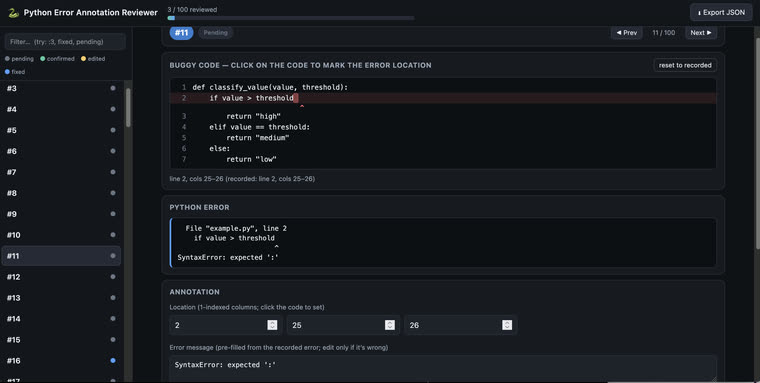Select item #14 in sidebar list
760x383 pixels.
(61, 319)
